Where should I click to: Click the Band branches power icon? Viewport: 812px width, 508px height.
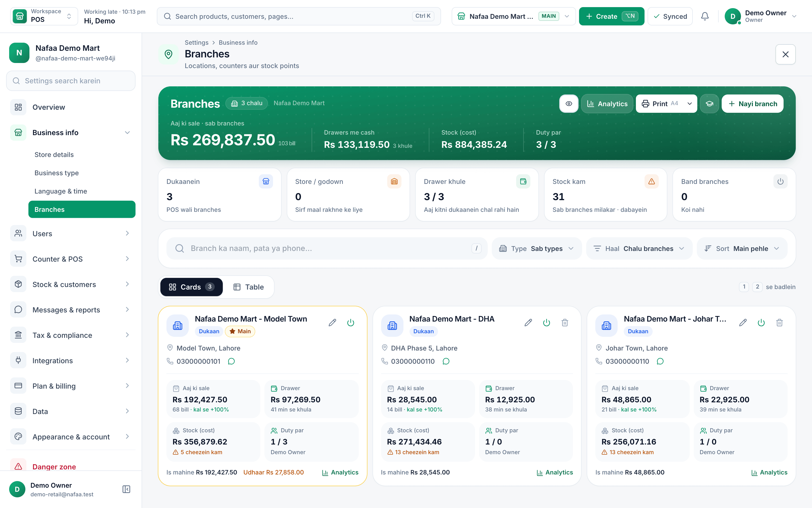tap(780, 181)
